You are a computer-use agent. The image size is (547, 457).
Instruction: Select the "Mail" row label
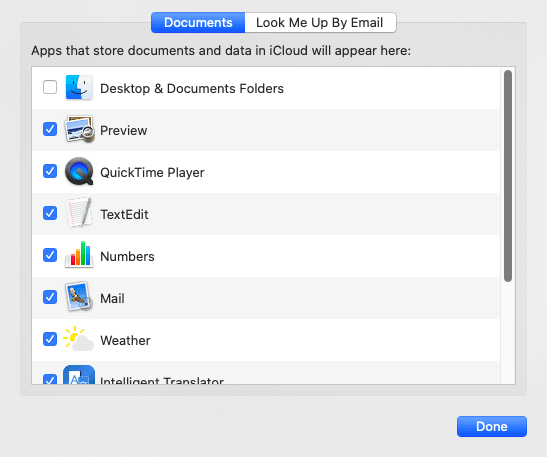pos(112,299)
